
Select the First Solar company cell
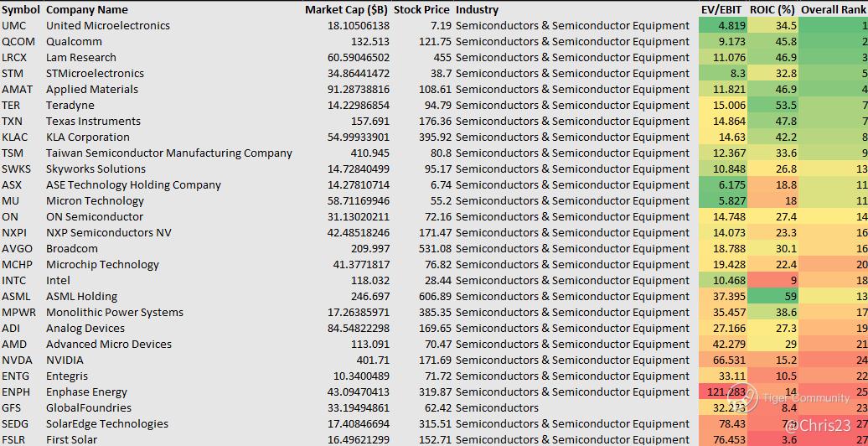pyautogui.click(x=72, y=440)
